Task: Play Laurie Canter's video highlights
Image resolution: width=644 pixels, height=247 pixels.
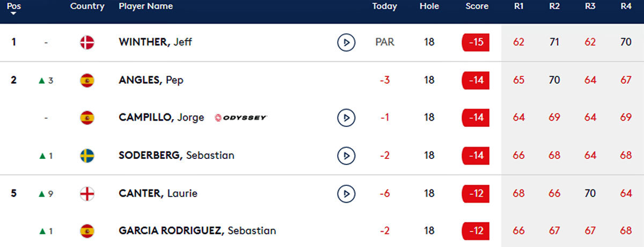Action: pyautogui.click(x=346, y=193)
